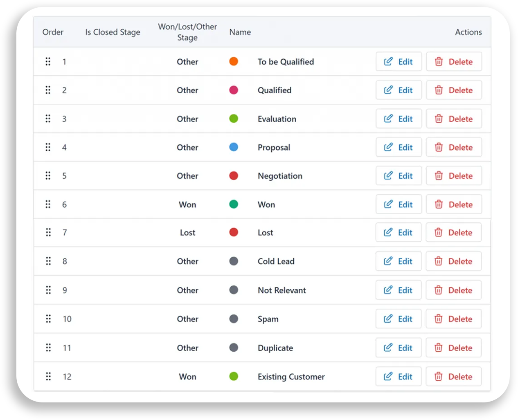Click the orange dot beside To be Qualified
Viewport: 518px width, 420px height.
[234, 61]
